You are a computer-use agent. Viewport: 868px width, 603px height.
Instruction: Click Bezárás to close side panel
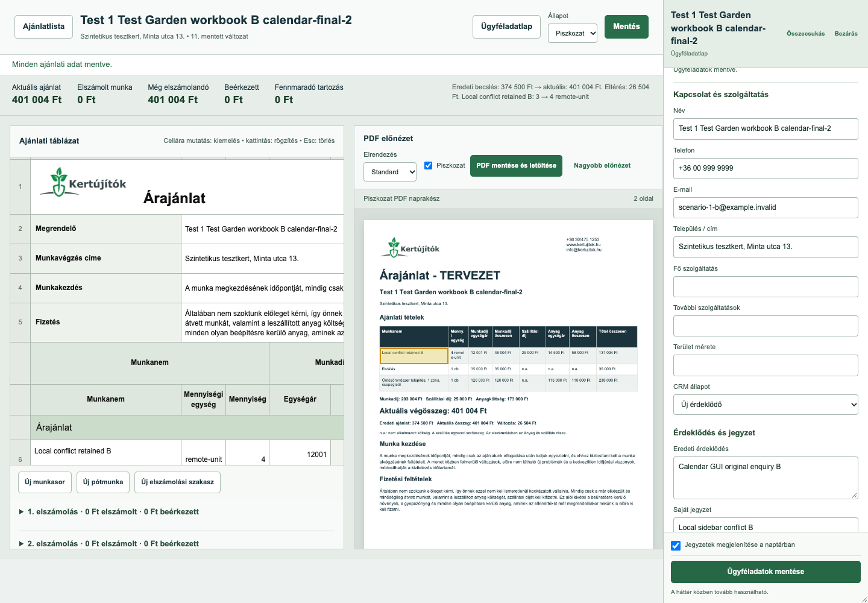(x=846, y=34)
